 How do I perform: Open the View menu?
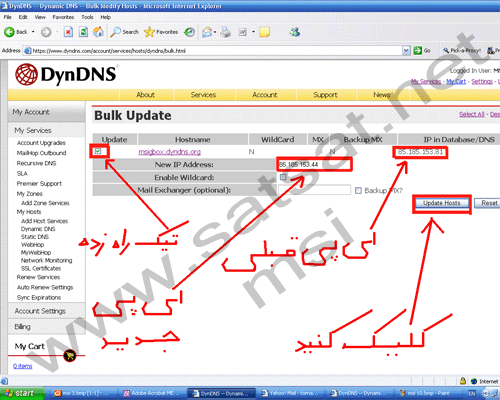pyautogui.click(x=40, y=17)
